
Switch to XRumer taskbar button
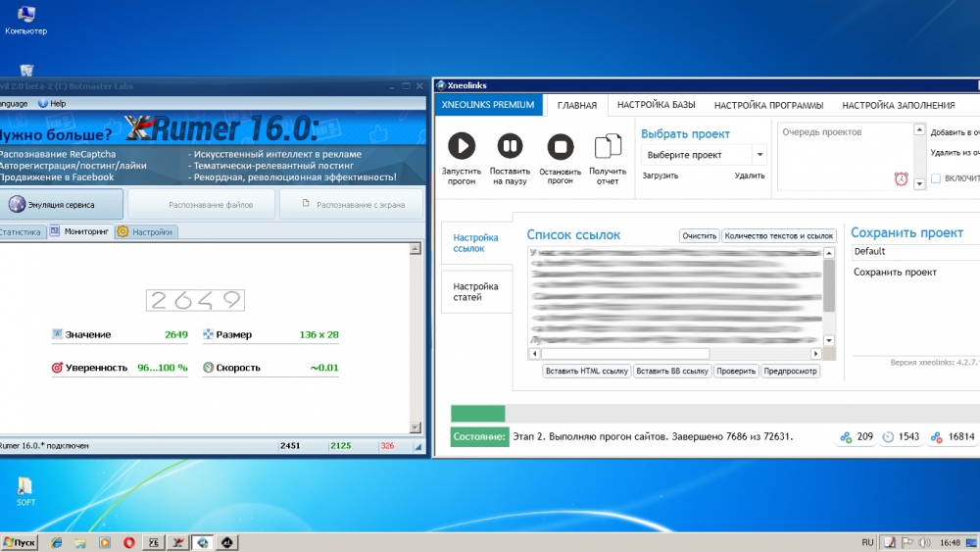coord(178,542)
